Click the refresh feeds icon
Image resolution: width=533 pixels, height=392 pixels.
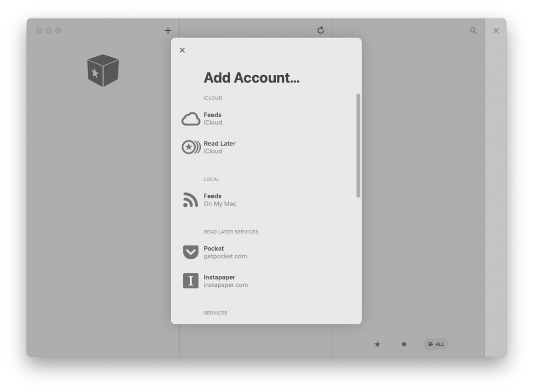tap(321, 30)
